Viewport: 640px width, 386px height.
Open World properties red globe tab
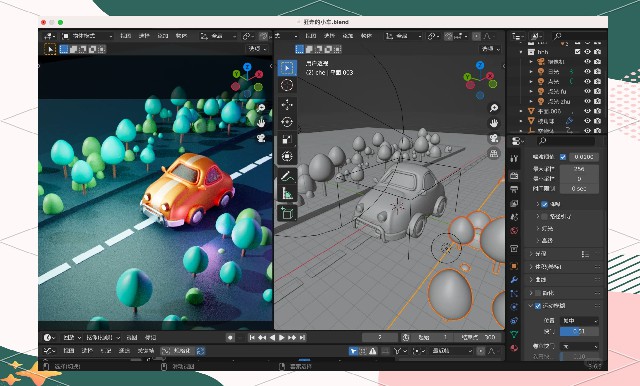tap(514, 231)
